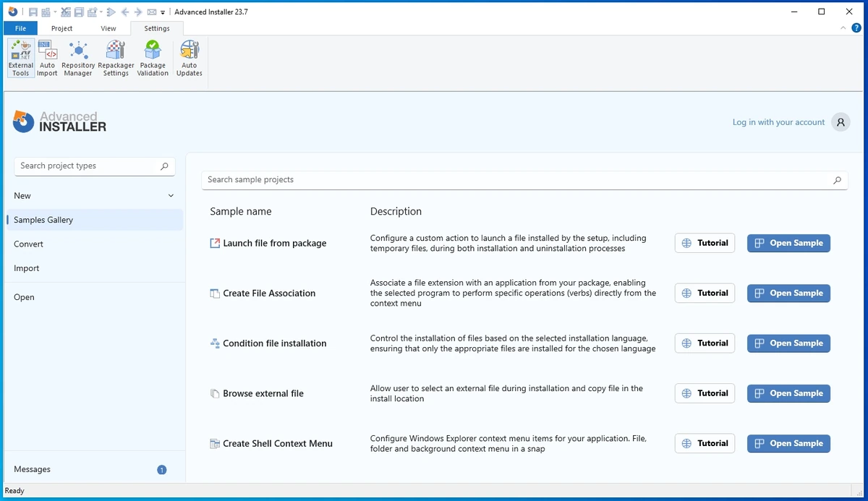868x501 pixels.
Task: Click the Sample name column header
Action: click(241, 212)
